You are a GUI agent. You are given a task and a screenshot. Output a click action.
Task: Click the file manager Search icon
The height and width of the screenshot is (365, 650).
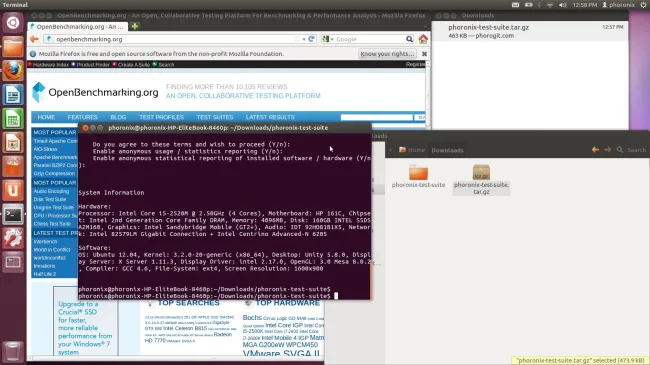[x=620, y=150]
